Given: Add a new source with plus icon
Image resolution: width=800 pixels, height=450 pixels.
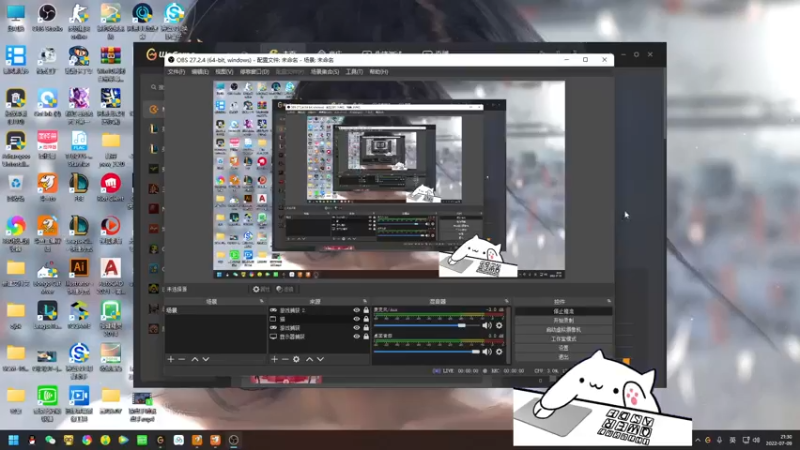Looking at the screenshot, I should click(x=274, y=359).
